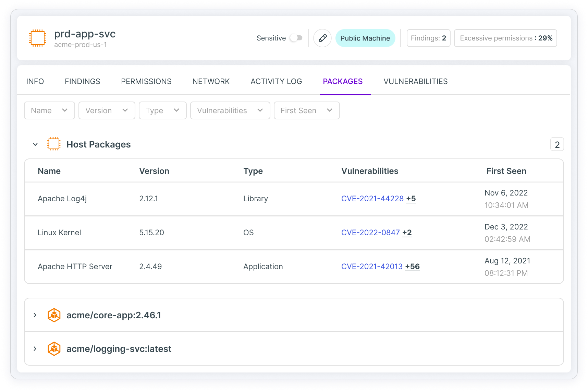Open the First Seen filter dropdown
Screen dimensions: 588x391
pos(306,110)
